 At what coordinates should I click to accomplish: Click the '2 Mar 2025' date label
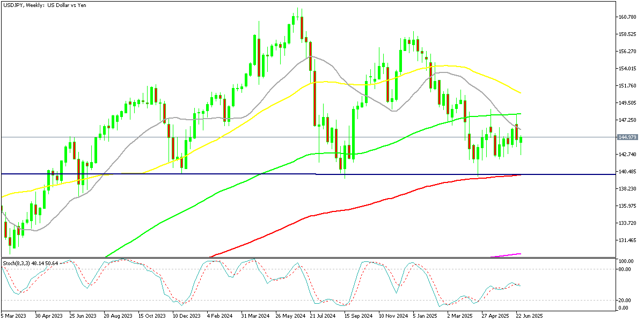460,317
